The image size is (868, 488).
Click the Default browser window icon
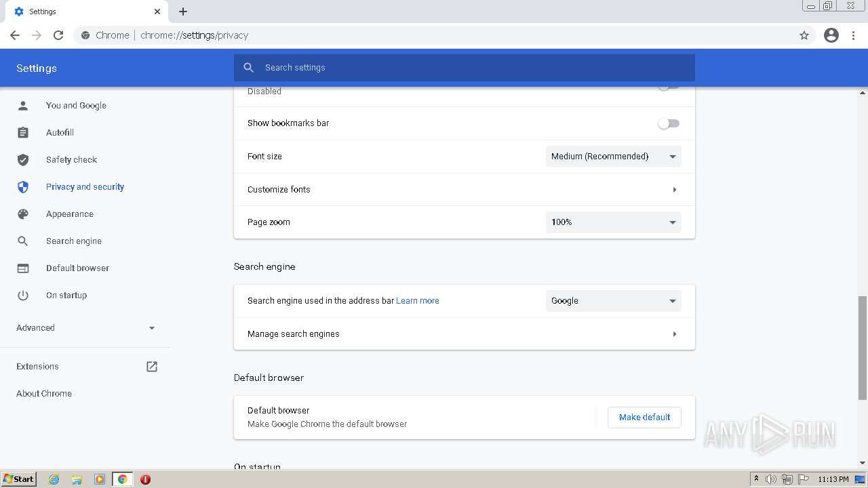23,268
